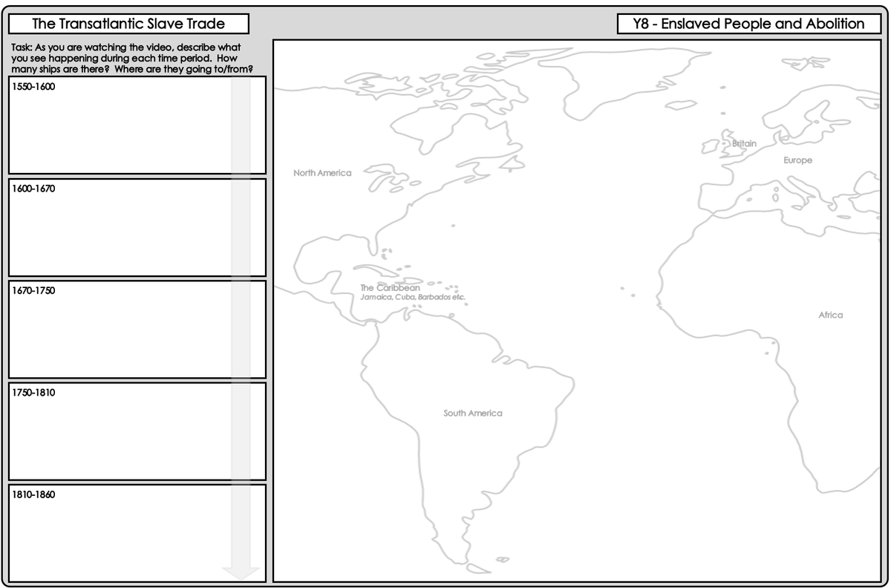Click the 1550-1600 answer box
This screenshot has width=891, height=588.
[x=137, y=125]
